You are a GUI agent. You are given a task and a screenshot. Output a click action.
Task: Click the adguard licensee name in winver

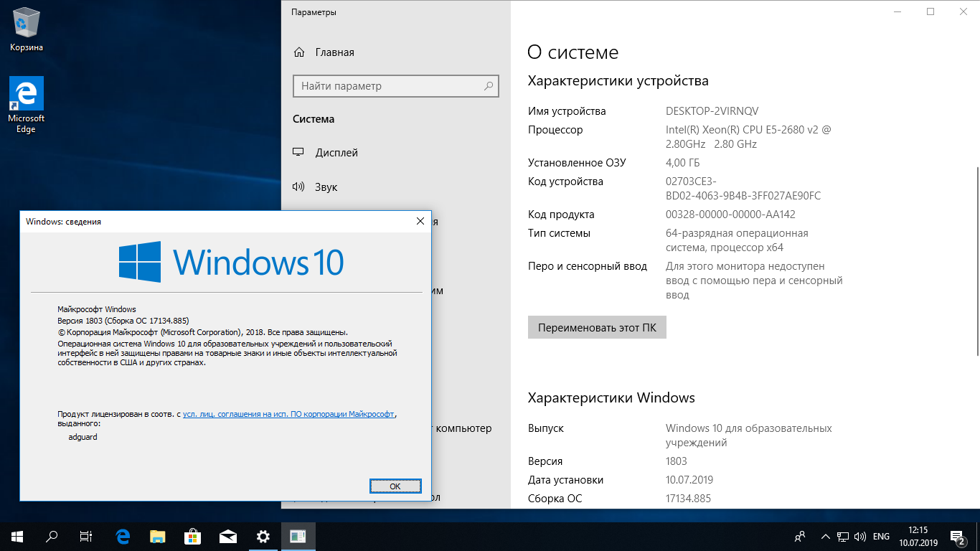pyautogui.click(x=83, y=437)
